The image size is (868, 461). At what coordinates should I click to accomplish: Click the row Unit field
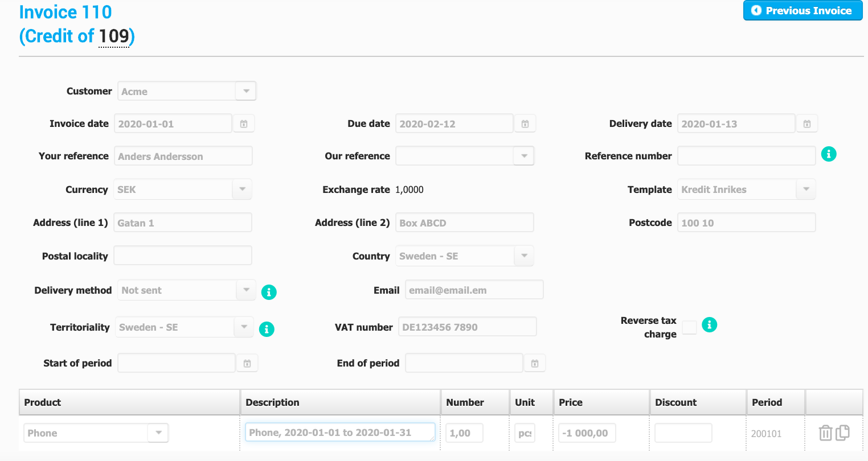pos(525,433)
